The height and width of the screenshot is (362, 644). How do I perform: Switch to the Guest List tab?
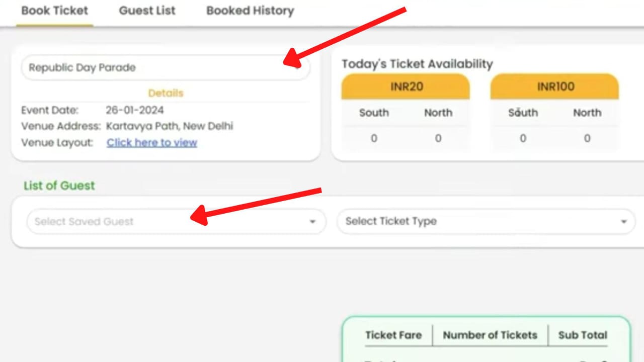point(146,11)
